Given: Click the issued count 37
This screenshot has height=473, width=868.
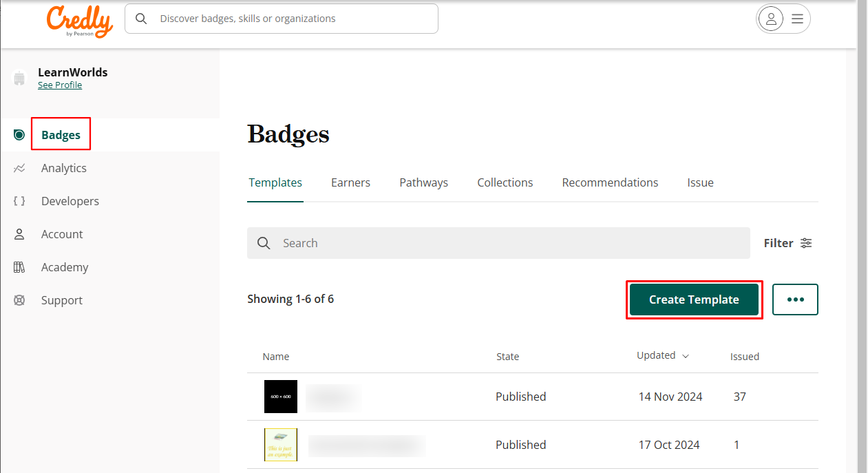Looking at the screenshot, I should [740, 397].
